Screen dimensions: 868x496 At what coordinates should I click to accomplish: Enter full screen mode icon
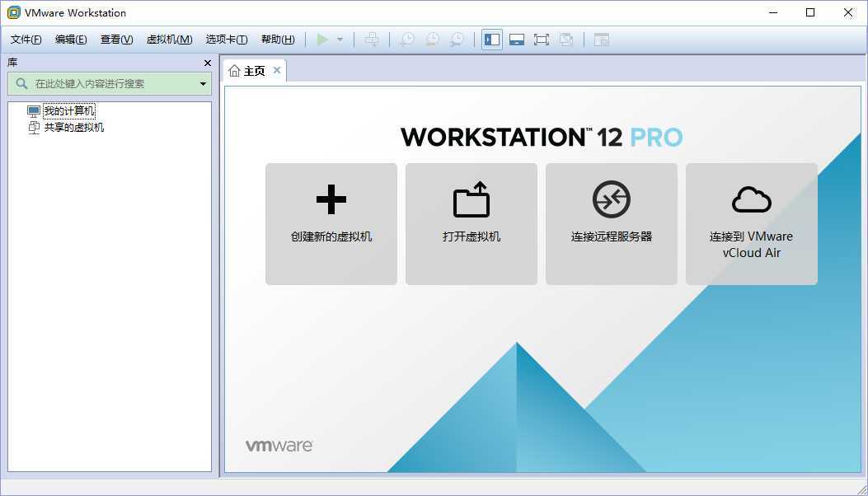click(x=542, y=40)
